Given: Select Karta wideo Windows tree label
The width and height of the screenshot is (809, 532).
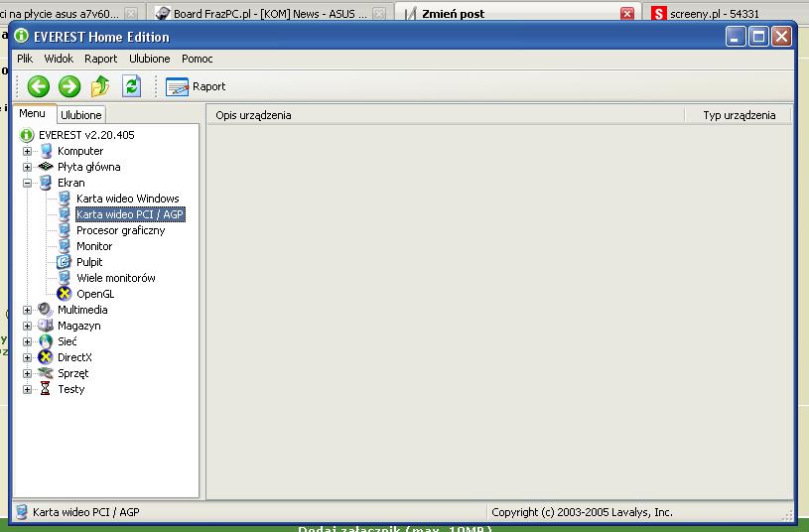Looking at the screenshot, I should point(127,199).
